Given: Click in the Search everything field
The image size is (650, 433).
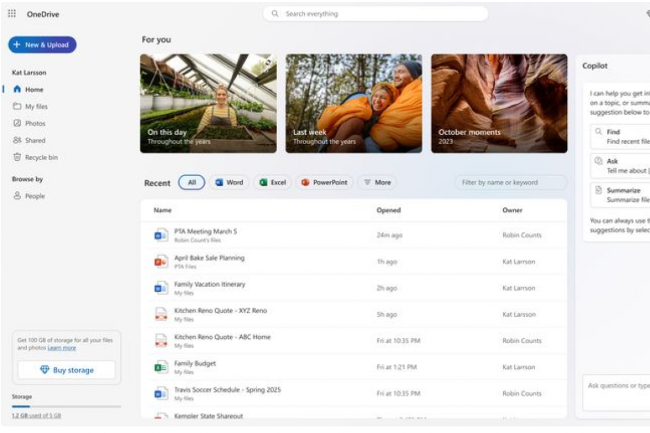Looking at the screenshot, I should [x=376, y=14].
